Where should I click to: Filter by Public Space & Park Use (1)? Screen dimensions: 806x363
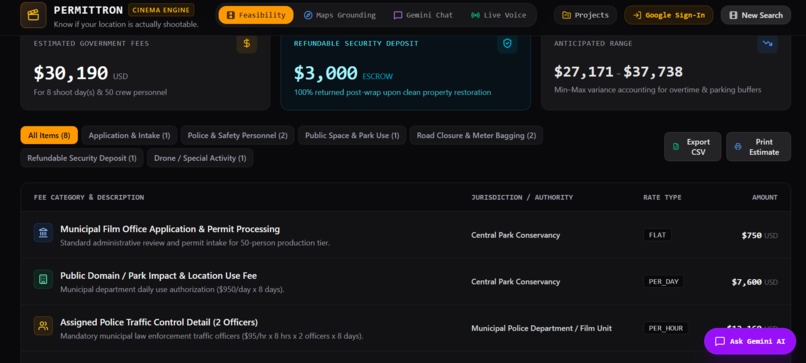click(352, 135)
